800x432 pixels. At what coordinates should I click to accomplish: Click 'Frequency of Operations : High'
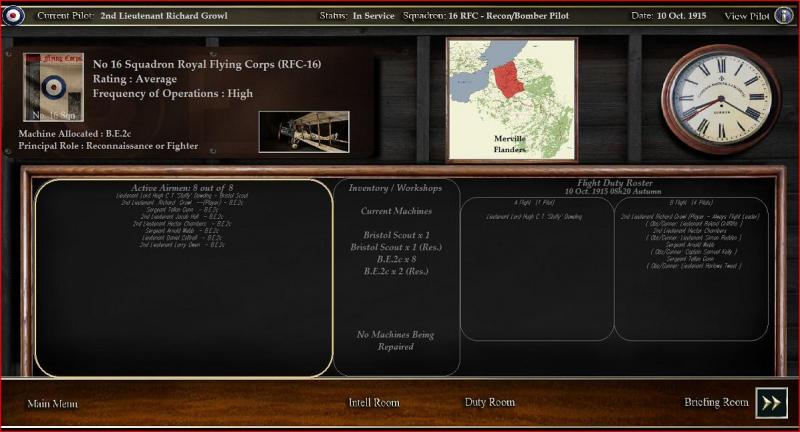172,93
